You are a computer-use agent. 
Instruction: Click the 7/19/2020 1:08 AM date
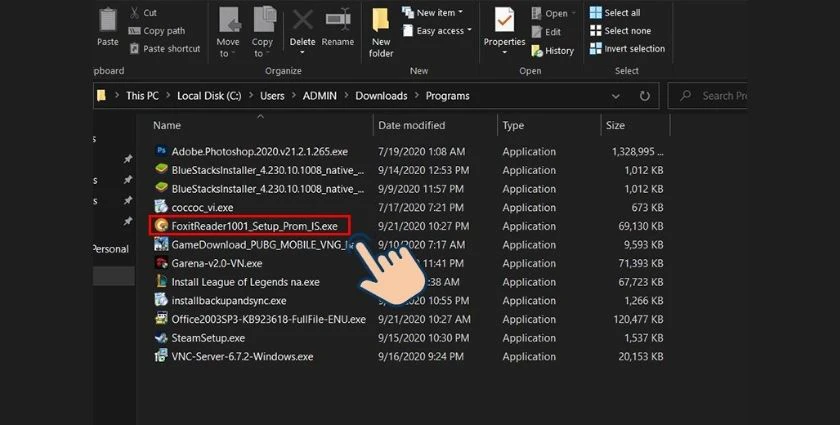pyautogui.click(x=421, y=152)
